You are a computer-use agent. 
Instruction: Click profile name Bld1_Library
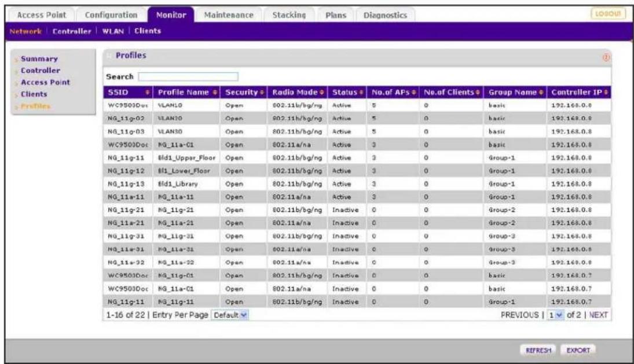[178, 184]
